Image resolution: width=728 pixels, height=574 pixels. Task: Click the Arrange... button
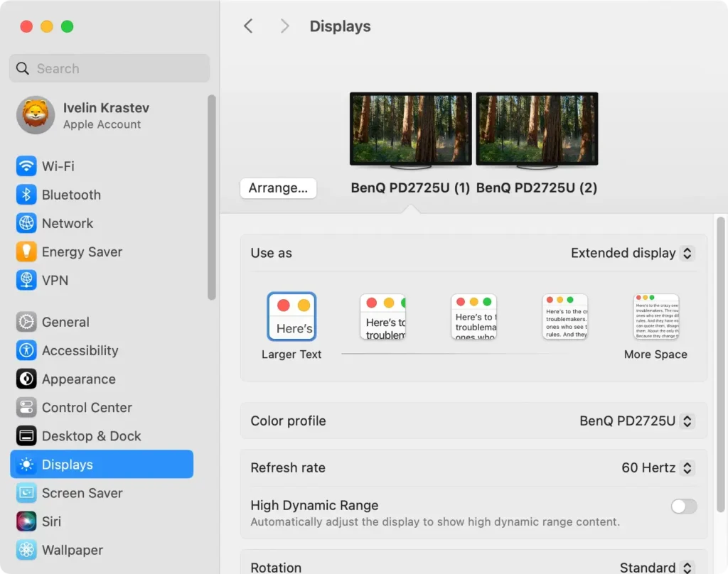[278, 188]
